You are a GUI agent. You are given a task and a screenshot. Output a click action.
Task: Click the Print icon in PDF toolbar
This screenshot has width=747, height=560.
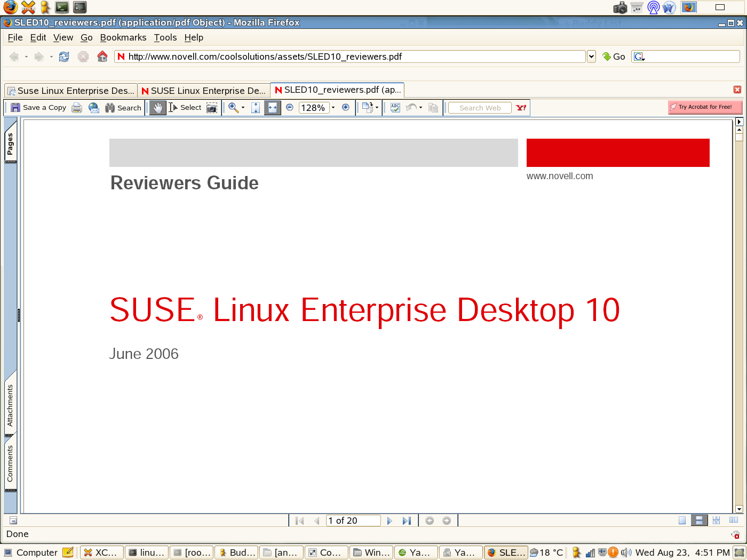[x=77, y=108]
